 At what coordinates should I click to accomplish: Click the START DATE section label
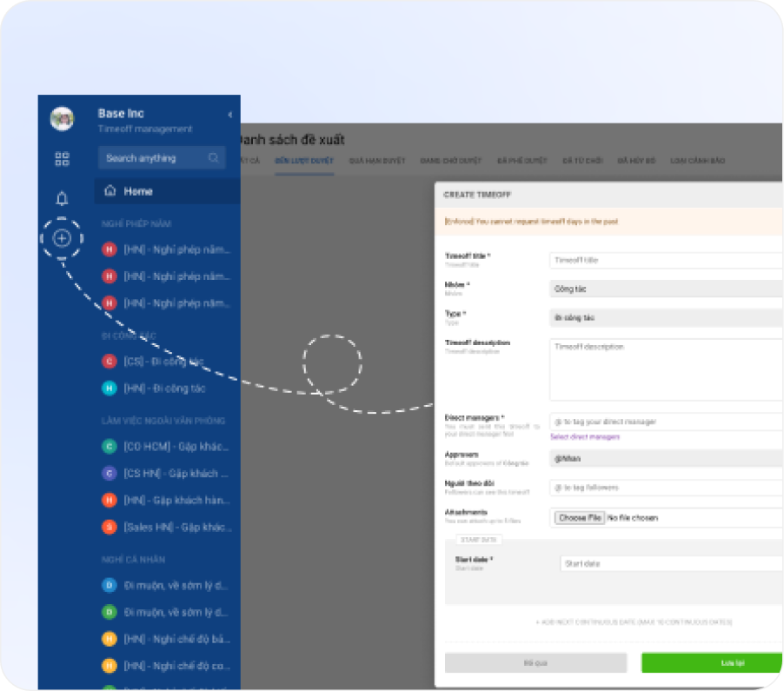479,540
